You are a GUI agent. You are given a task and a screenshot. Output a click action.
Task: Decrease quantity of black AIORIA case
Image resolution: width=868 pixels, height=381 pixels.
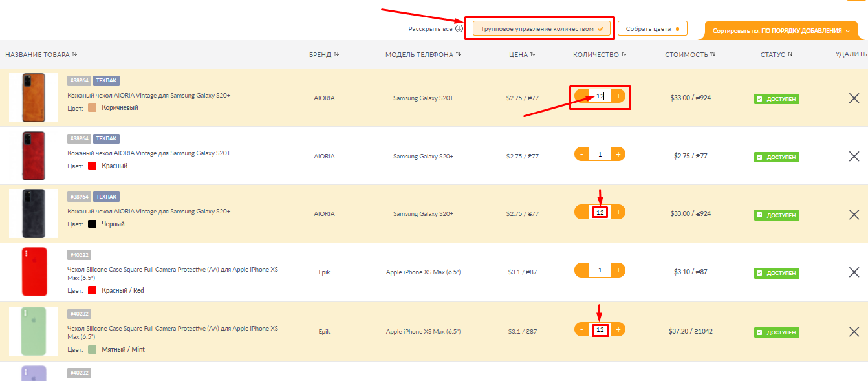[581, 212]
